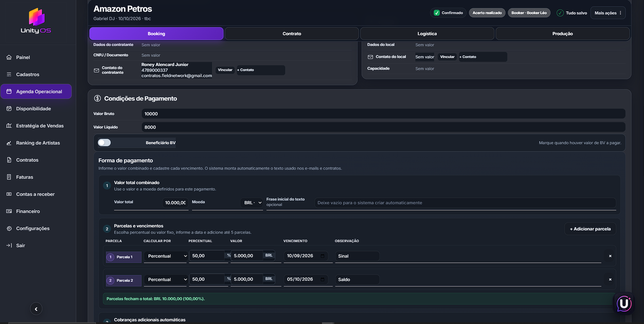Click the Tudo salvo check circle icon
The height and width of the screenshot is (324, 644).
pyautogui.click(x=560, y=13)
